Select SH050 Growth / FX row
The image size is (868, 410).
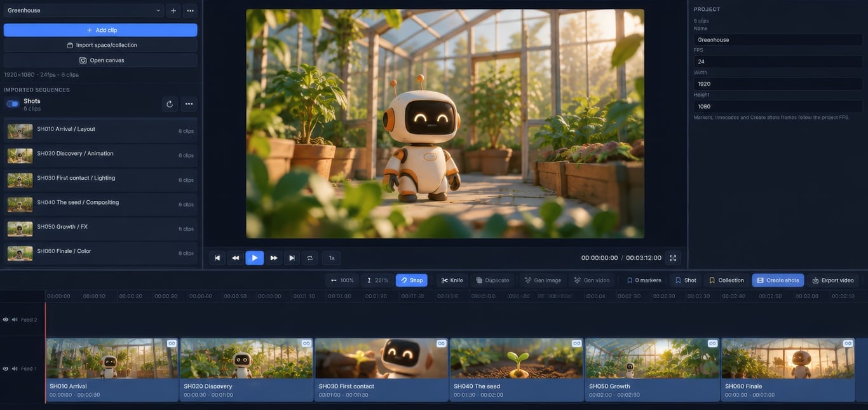point(100,228)
